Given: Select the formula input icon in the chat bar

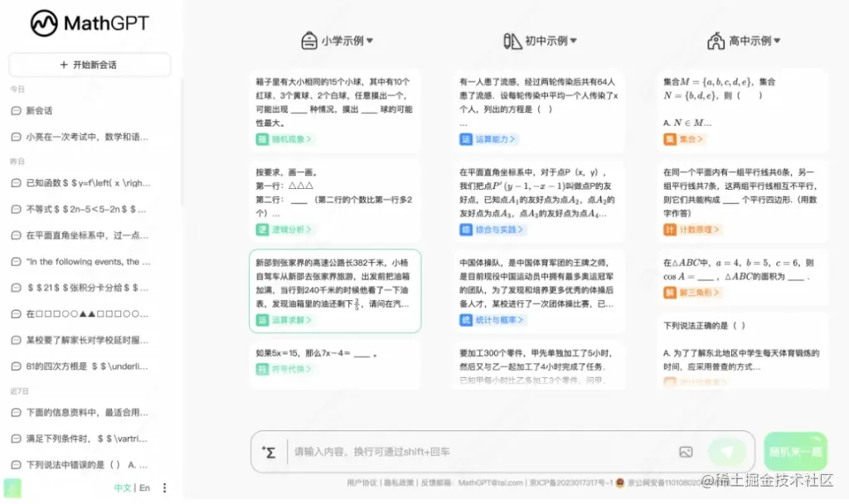Looking at the screenshot, I should coord(269,451).
